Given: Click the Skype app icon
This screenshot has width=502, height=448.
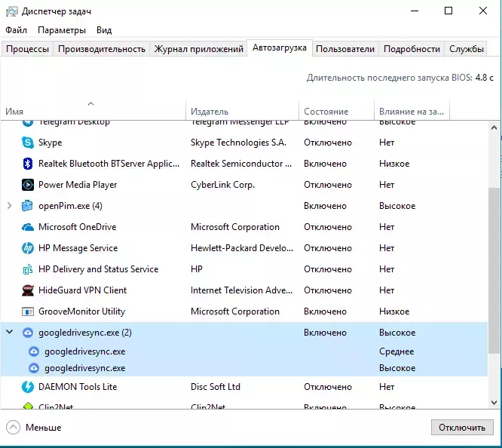Looking at the screenshot, I should [28, 143].
